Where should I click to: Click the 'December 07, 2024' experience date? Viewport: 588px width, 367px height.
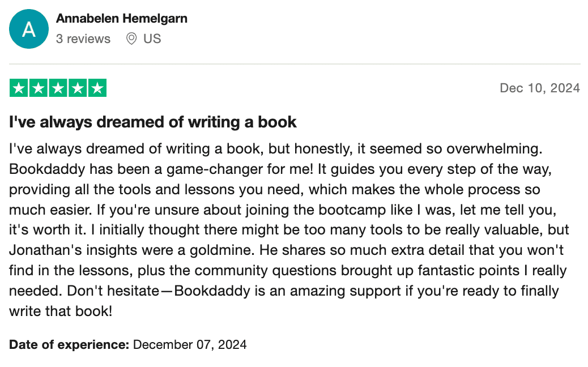[x=190, y=344]
